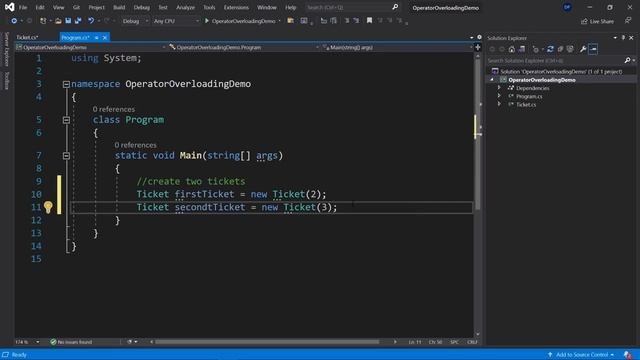Image resolution: width=640 pixels, height=360 pixels.
Task: Switch to the Ticket.cs tab
Action: tap(27, 38)
